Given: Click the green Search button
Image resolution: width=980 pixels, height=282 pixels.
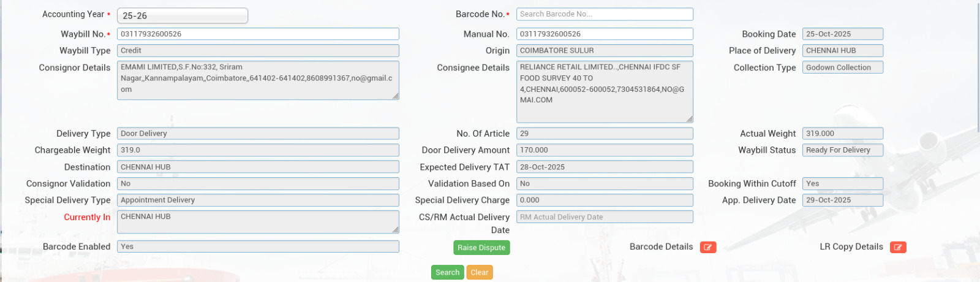Looking at the screenshot, I should pyautogui.click(x=447, y=272).
